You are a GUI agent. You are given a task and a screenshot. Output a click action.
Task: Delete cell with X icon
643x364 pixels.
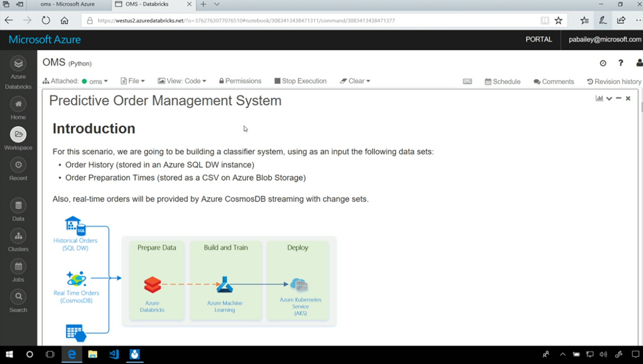[628, 99]
